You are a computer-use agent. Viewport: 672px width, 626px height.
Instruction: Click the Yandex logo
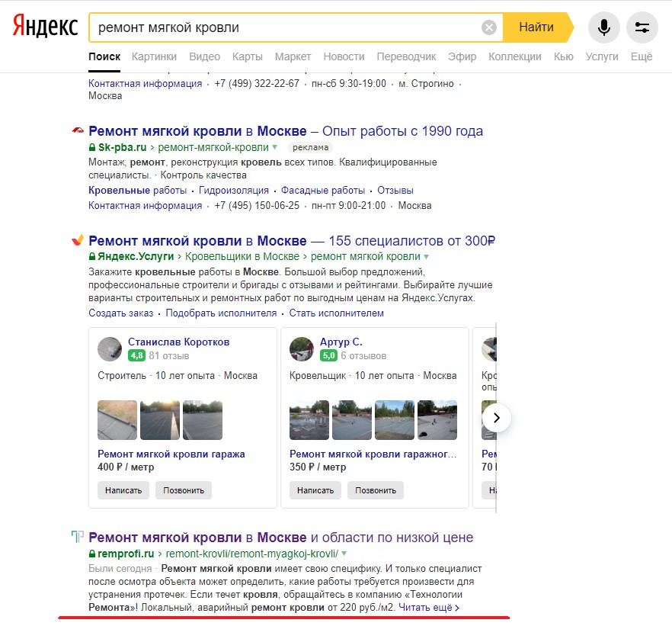(45, 26)
